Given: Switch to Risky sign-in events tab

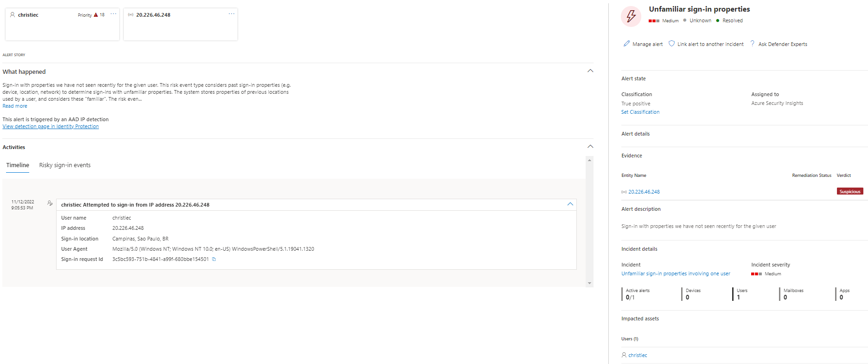Looking at the screenshot, I should pos(65,165).
